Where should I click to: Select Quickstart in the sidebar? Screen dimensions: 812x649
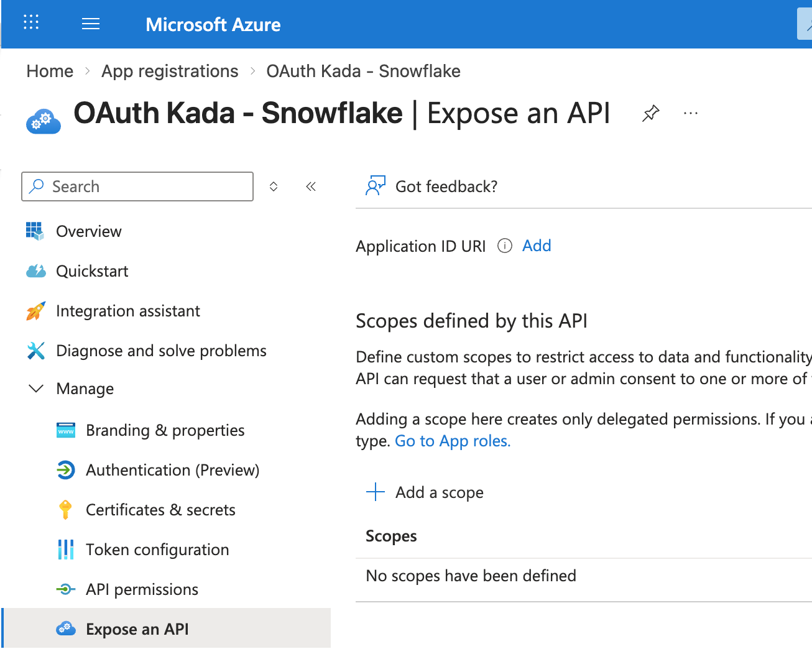(92, 271)
